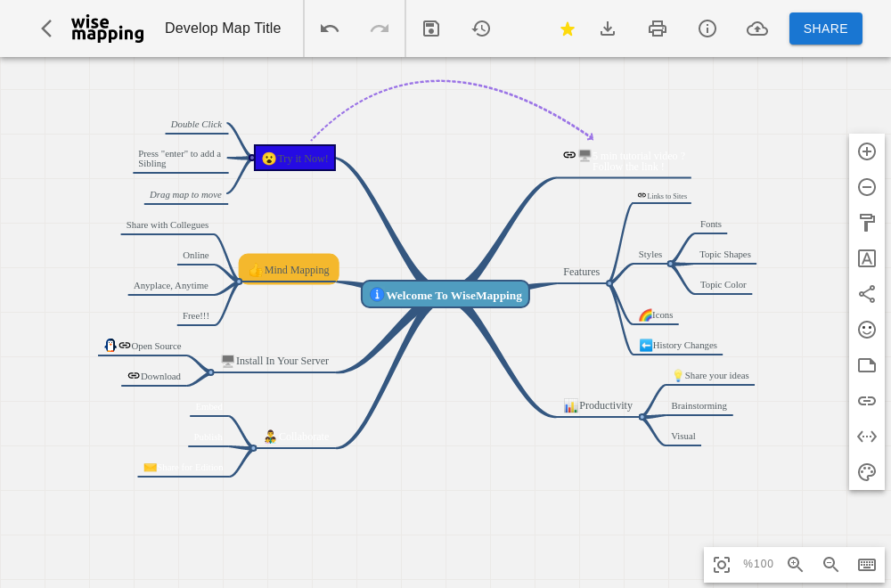
Task: Collapse the 'Styles' branch node
Action: [x=671, y=264]
